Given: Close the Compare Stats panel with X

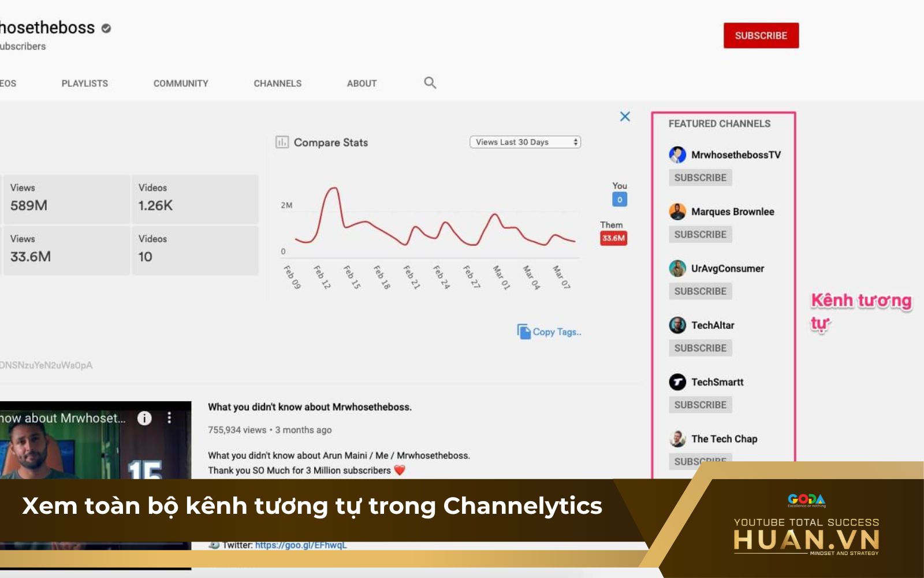Looking at the screenshot, I should (625, 116).
